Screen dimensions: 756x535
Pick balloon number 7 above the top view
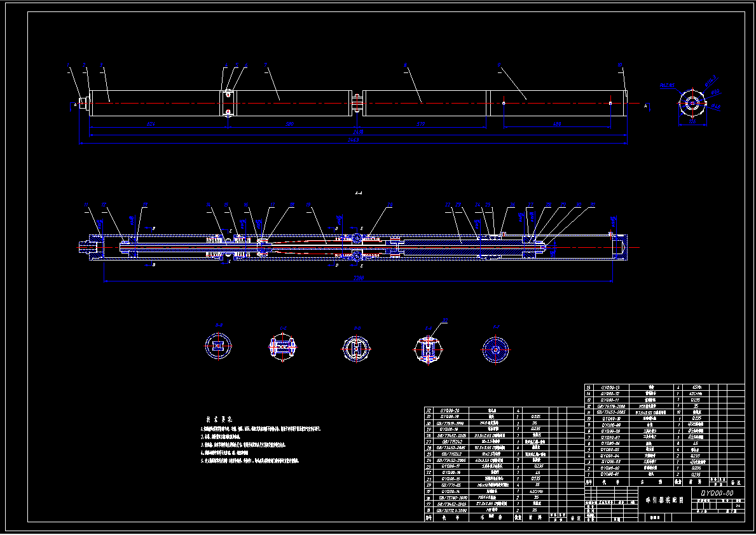pos(266,65)
